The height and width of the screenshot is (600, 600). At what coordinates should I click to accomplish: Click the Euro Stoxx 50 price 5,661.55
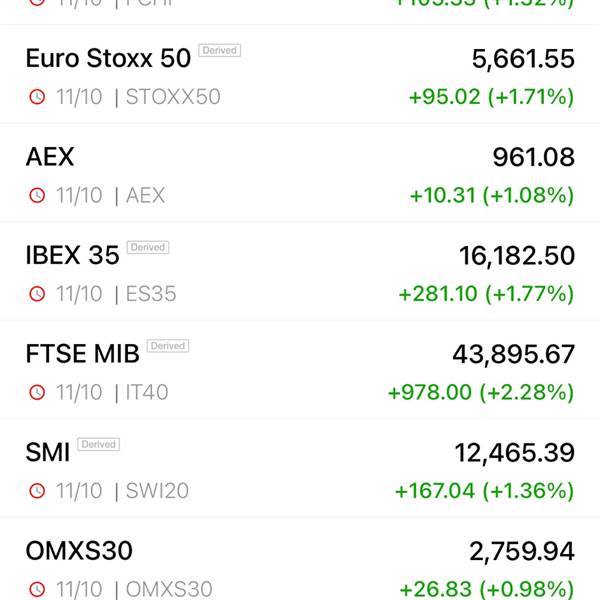(x=523, y=59)
